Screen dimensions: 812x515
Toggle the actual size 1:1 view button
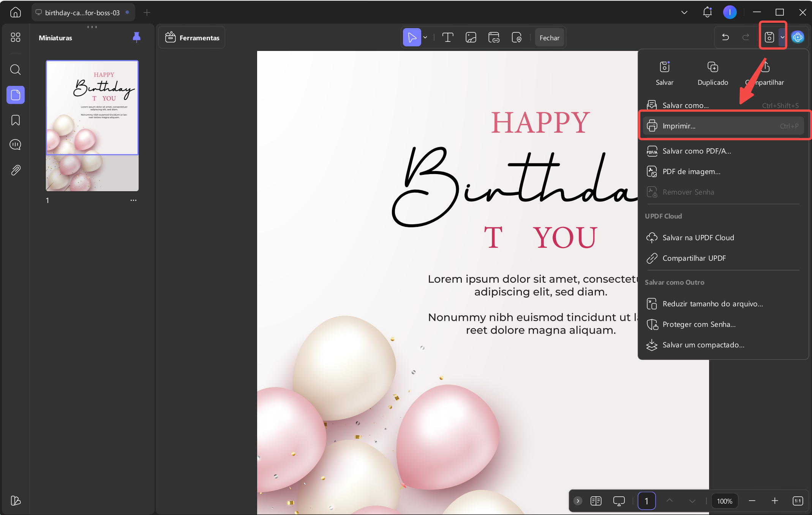798,501
